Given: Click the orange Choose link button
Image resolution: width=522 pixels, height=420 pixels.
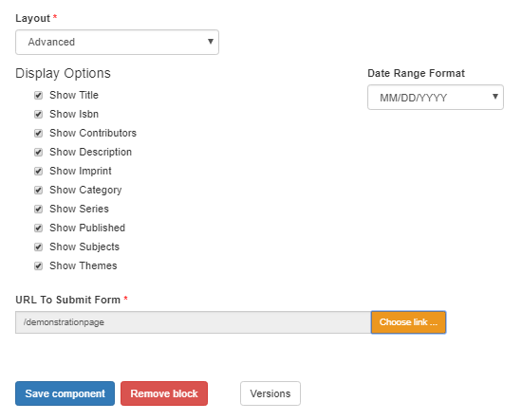Looking at the screenshot, I should 408,322.
